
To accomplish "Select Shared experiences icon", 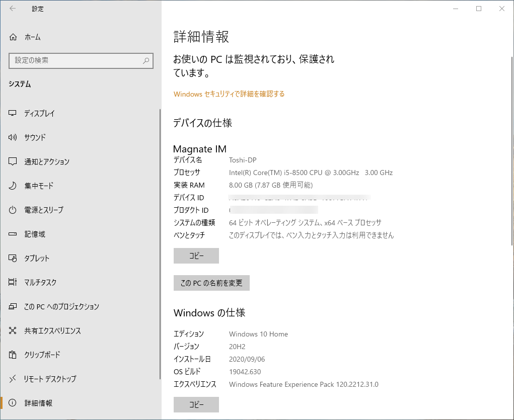I will point(13,330).
